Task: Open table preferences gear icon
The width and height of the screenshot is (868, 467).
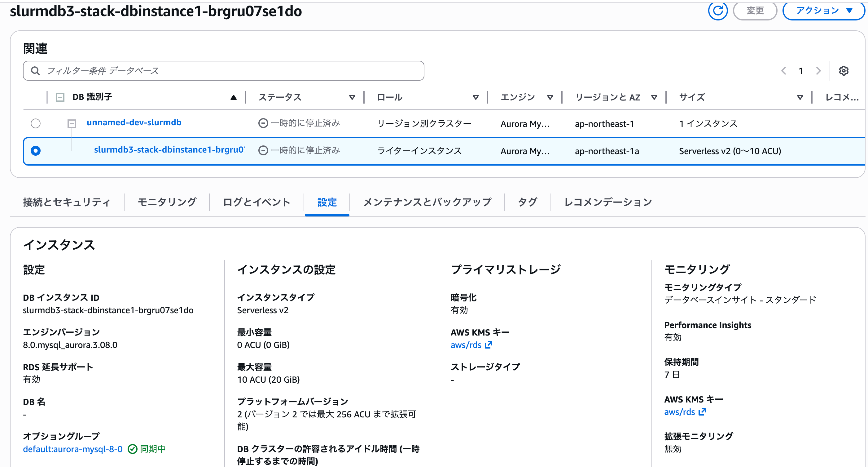Action: pos(844,71)
